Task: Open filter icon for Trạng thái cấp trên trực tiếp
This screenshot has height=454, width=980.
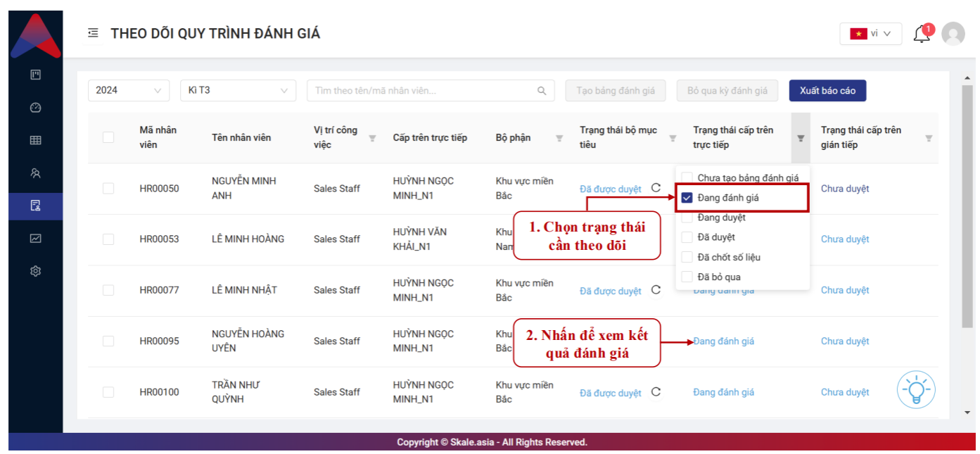Action: 801,138
